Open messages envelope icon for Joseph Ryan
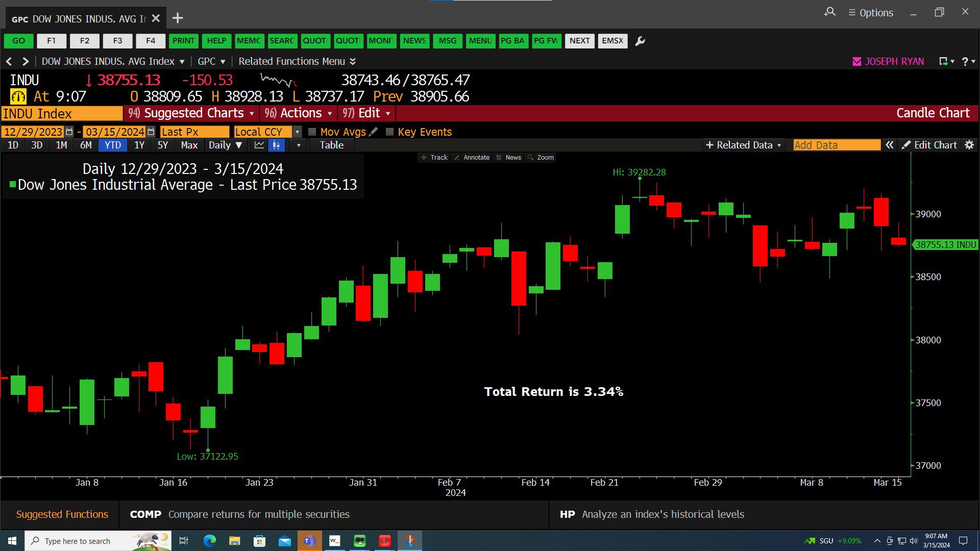 point(857,61)
